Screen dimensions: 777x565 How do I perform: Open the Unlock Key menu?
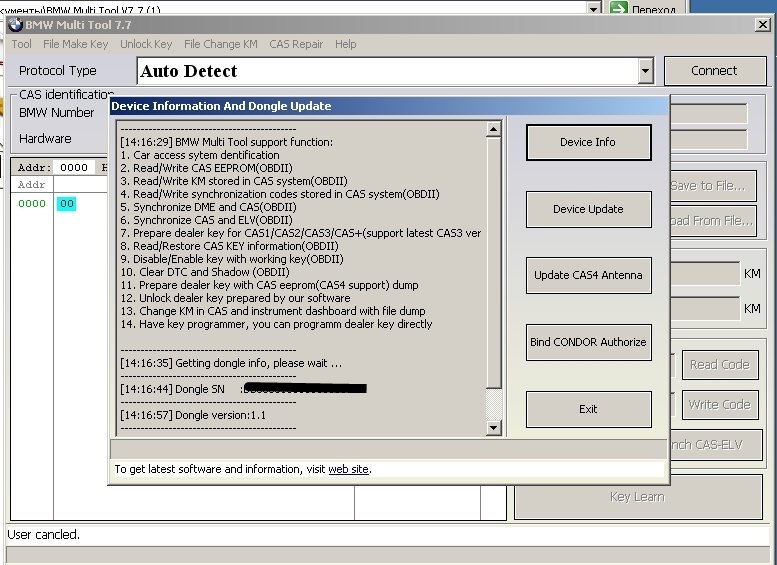[146, 44]
